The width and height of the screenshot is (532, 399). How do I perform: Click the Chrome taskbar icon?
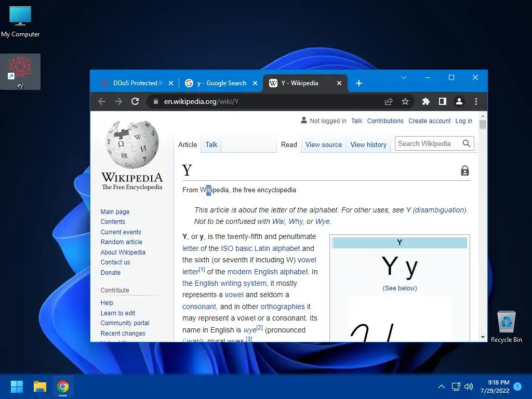tap(63, 387)
